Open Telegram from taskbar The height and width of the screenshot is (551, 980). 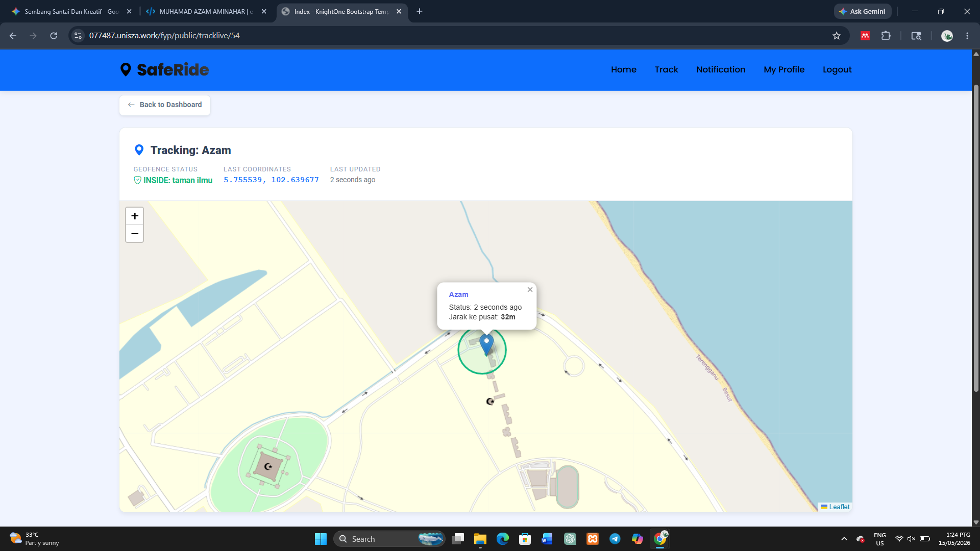click(x=615, y=539)
